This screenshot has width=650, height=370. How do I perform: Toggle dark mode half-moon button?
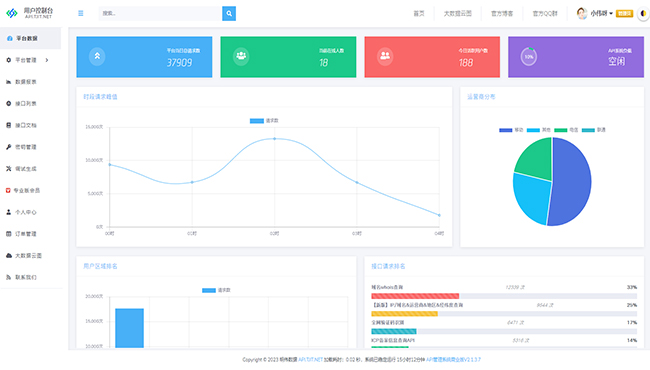643,13
